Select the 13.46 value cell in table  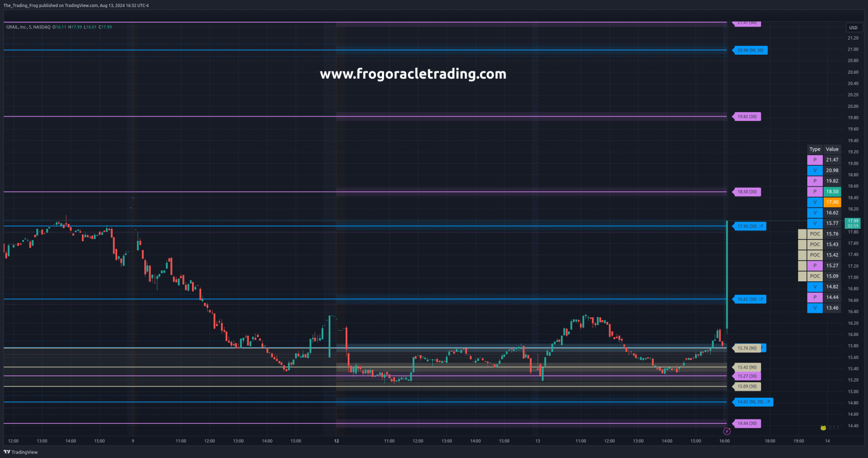click(x=832, y=308)
